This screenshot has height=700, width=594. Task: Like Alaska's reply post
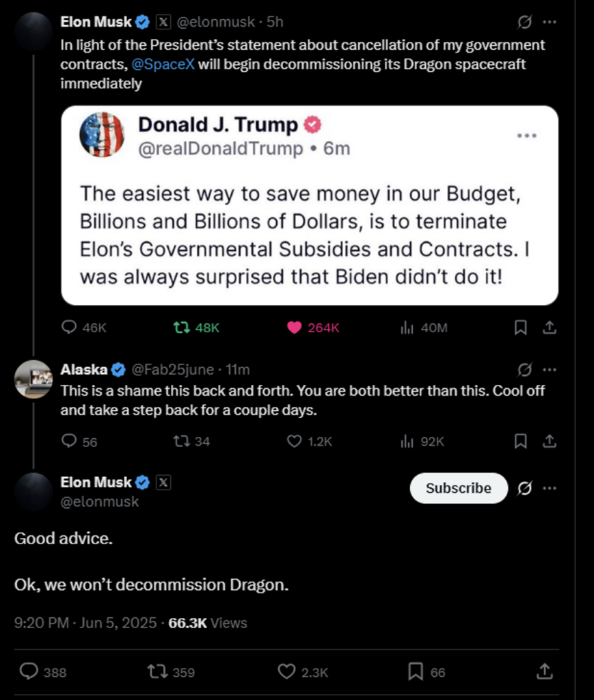295,441
